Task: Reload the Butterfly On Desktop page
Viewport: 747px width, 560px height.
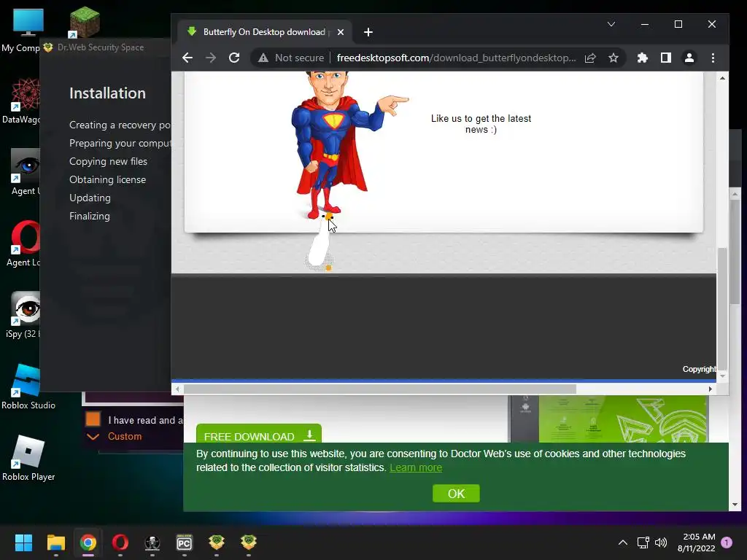Action: click(234, 58)
